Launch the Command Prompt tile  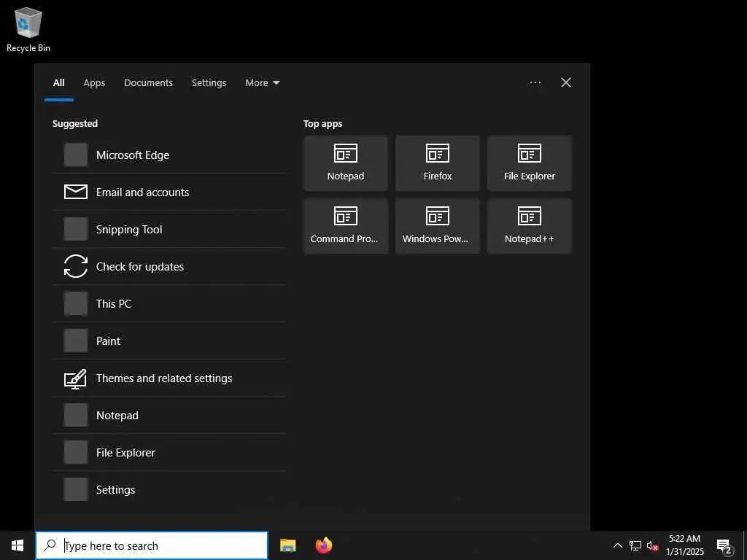coord(345,226)
